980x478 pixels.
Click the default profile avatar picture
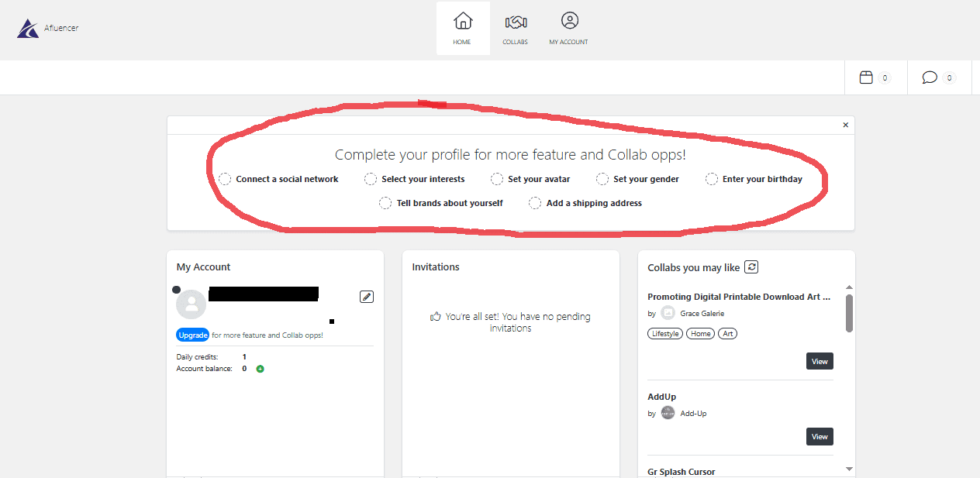tap(192, 304)
